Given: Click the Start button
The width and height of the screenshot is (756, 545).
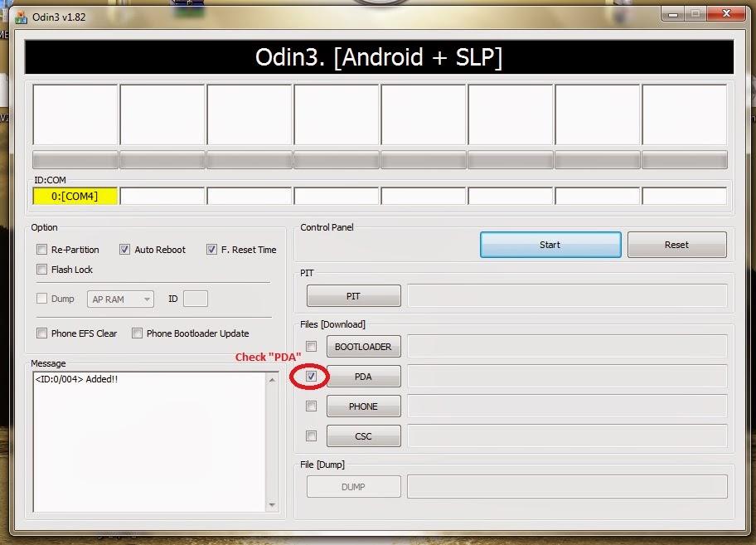Looking at the screenshot, I should [x=550, y=245].
